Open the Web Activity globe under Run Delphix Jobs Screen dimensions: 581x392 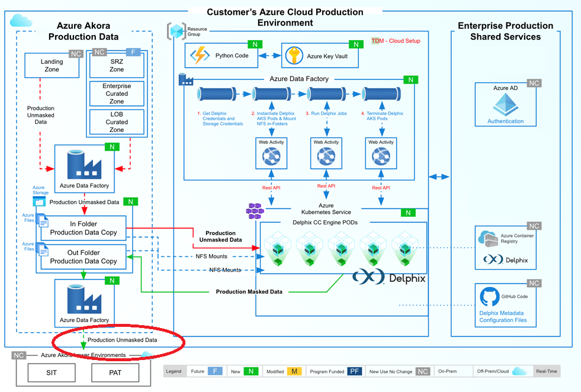point(326,156)
